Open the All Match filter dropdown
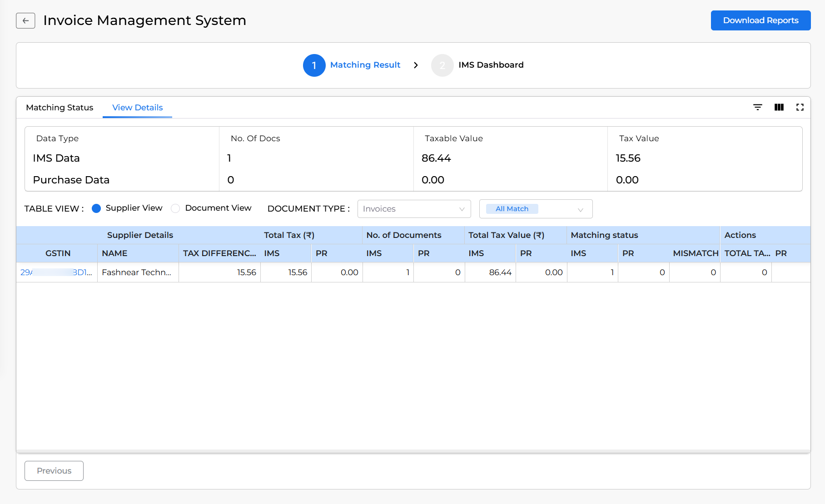Image resolution: width=825 pixels, height=504 pixels. [535, 209]
